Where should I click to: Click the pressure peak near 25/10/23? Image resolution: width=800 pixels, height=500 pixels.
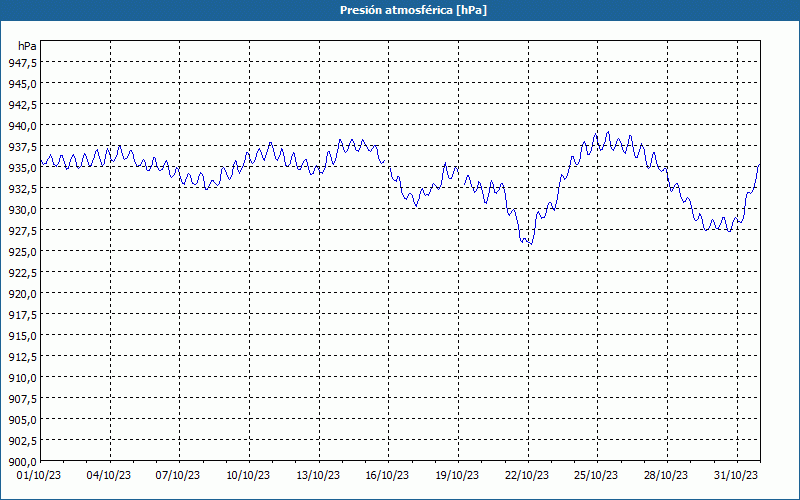tap(607, 132)
